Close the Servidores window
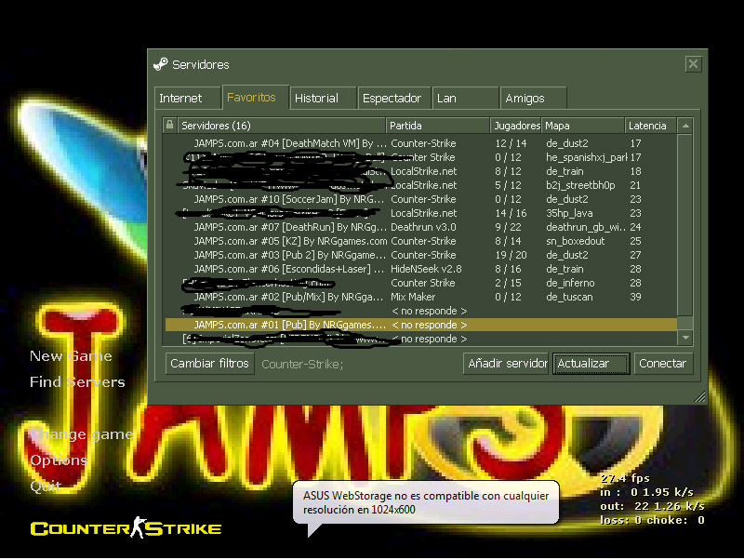744x560 pixels. click(x=693, y=63)
